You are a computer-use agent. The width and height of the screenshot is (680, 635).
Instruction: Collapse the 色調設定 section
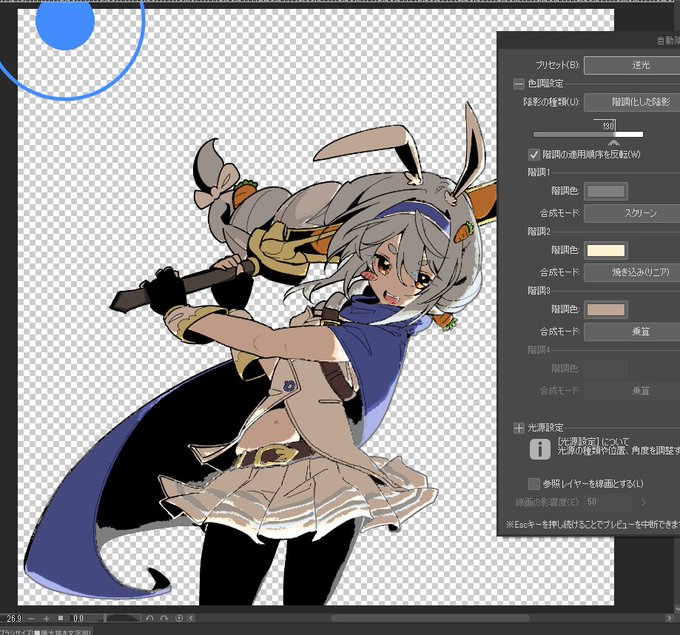(519, 84)
